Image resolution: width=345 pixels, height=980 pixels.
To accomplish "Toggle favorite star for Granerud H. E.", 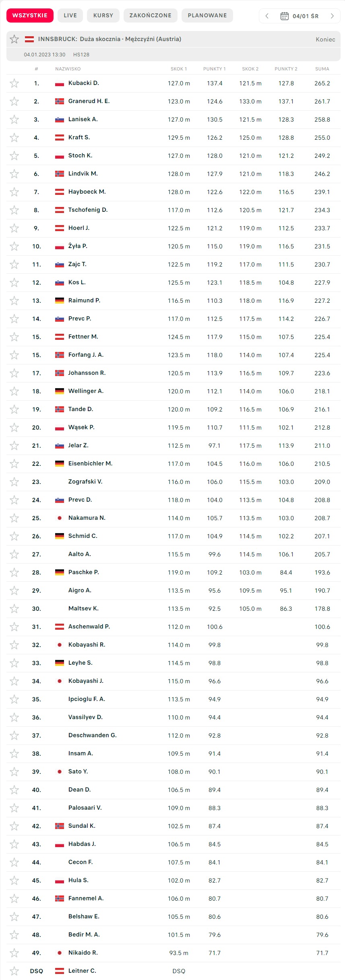I will tap(14, 101).
